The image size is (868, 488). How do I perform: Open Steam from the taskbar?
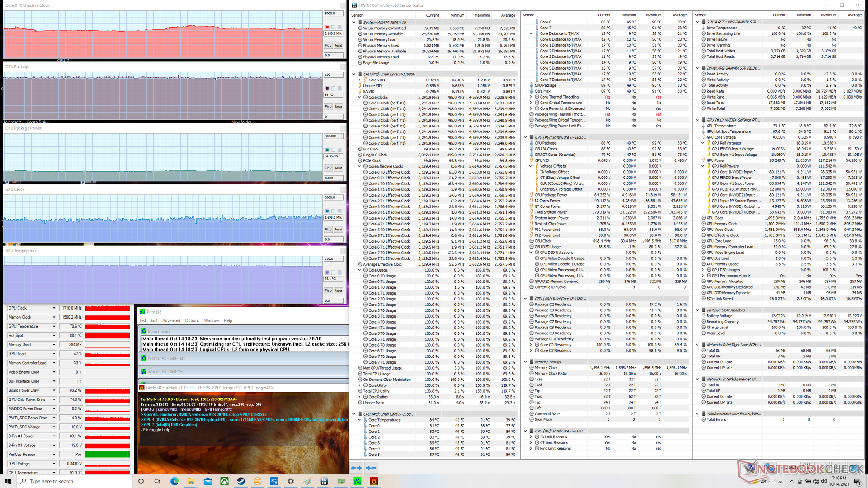point(241,481)
